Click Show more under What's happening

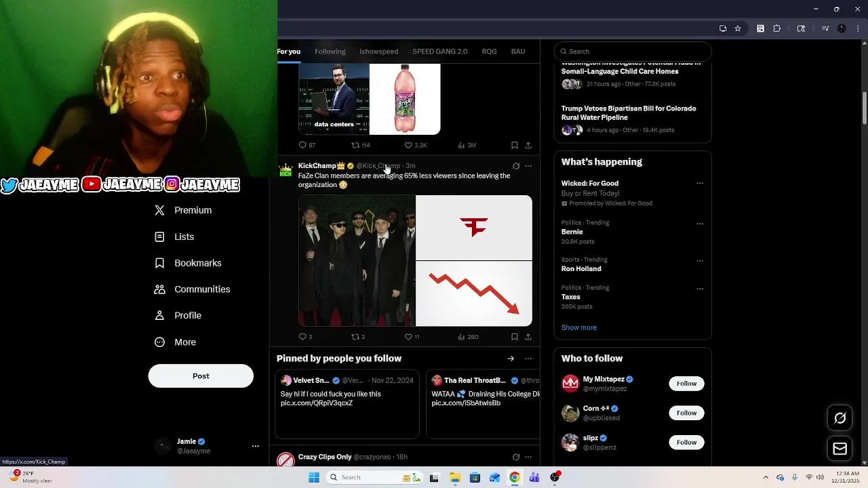(x=579, y=328)
